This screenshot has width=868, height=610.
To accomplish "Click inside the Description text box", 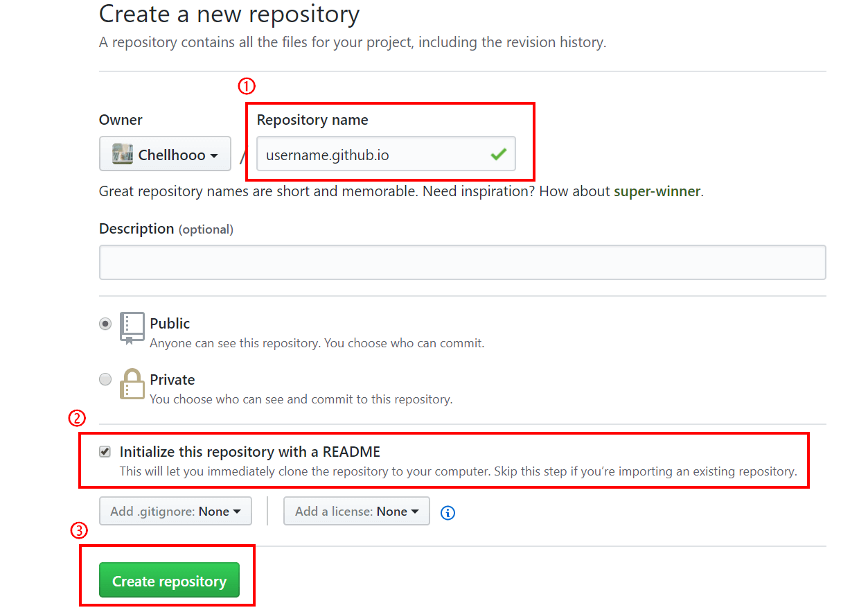I will coord(462,262).
